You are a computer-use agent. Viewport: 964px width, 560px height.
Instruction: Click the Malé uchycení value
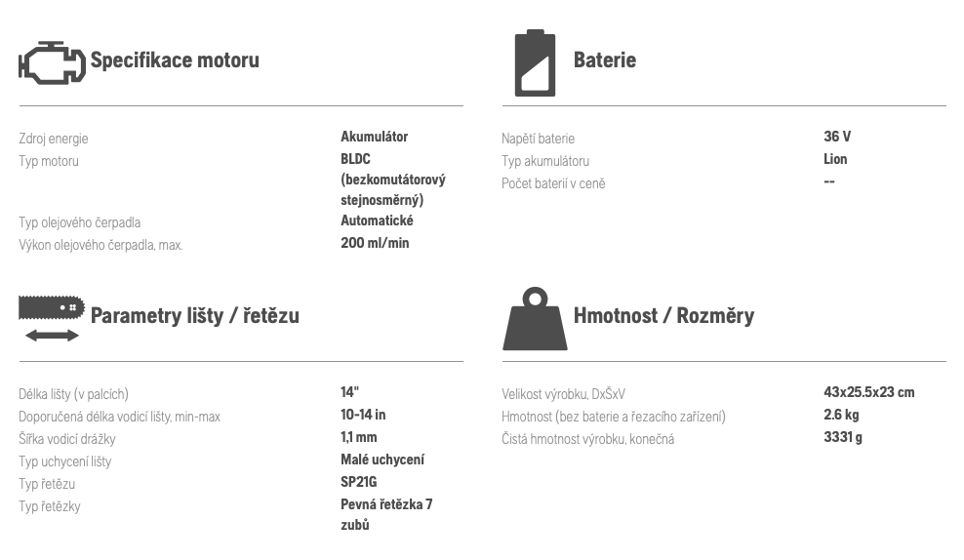382,460
